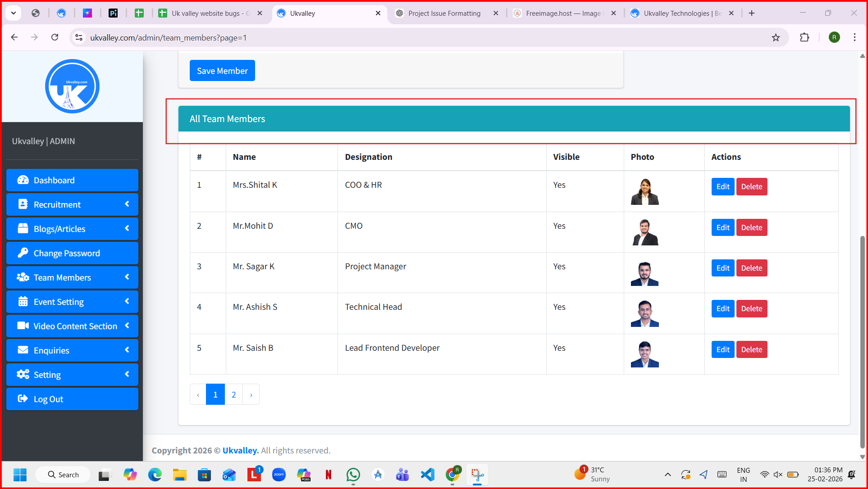The width and height of the screenshot is (868, 489).
Task: Go to pagination page 2
Action: coord(233,395)
